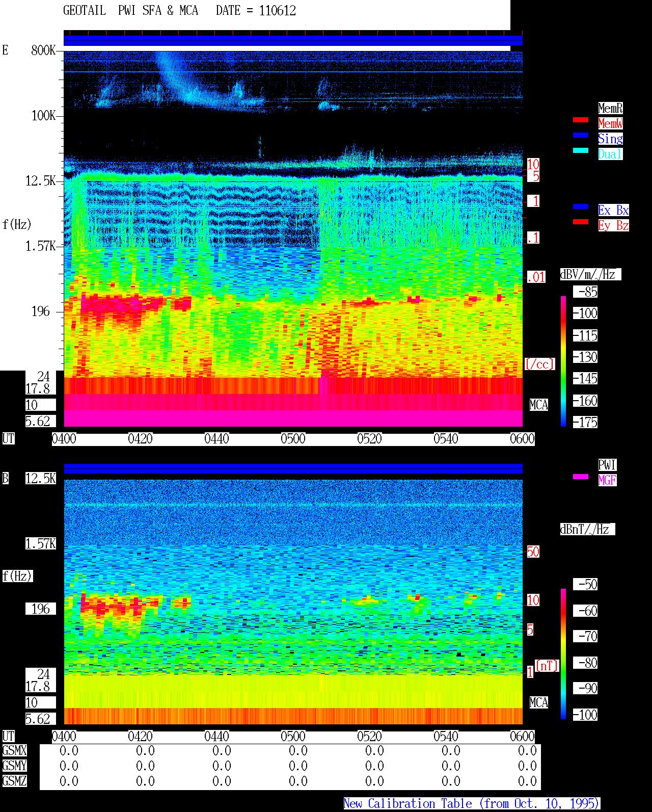Click the 0420 UT marker under B spectrogram

tap(140, 737)
